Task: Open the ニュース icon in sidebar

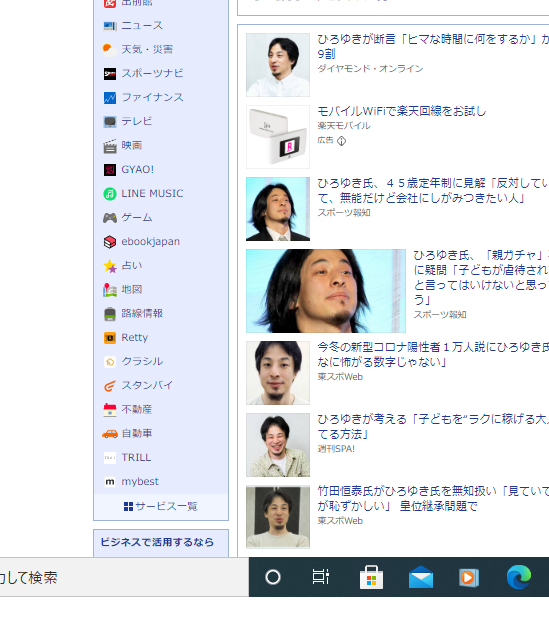Action: pyautogui.click(x=110, y=26)
